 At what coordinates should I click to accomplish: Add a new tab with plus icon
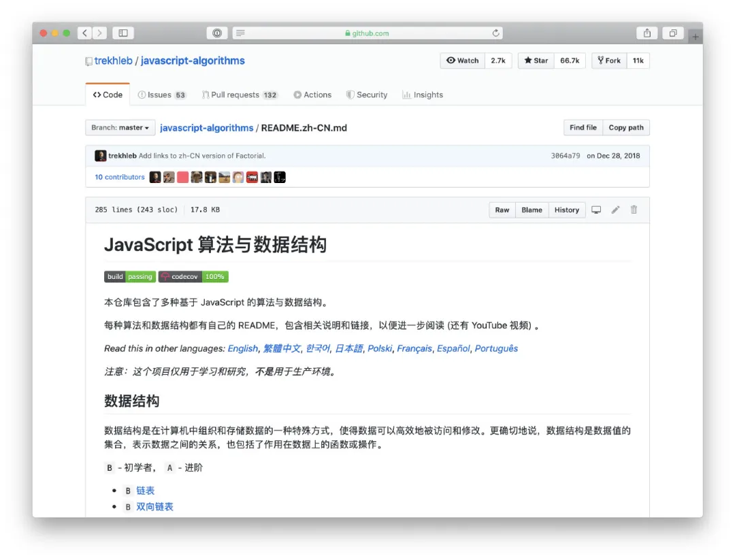click(695, 36)
